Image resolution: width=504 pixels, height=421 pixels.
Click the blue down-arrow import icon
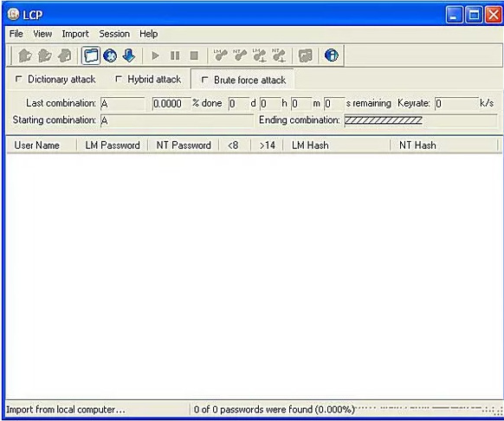[129, 55]
